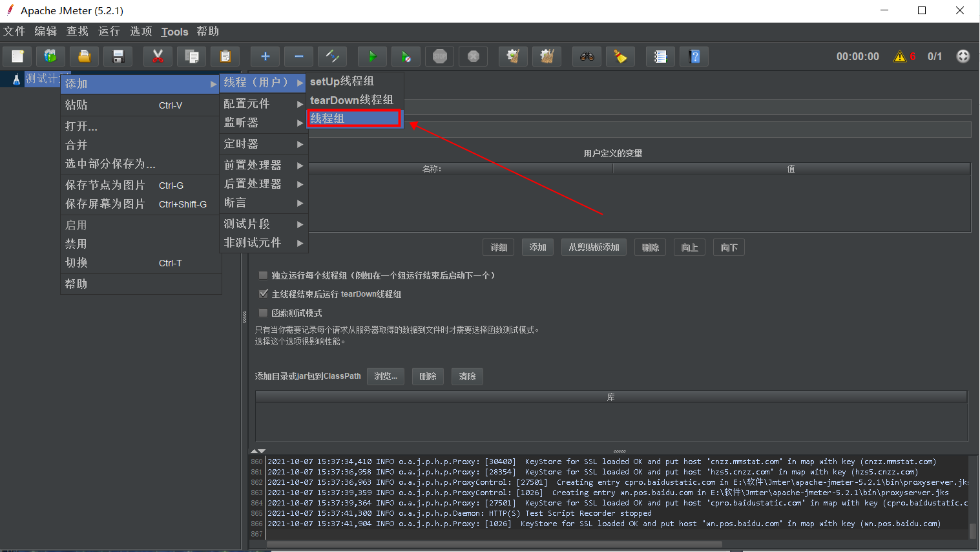Click the Help question mark icon

[x=694, y=56]
